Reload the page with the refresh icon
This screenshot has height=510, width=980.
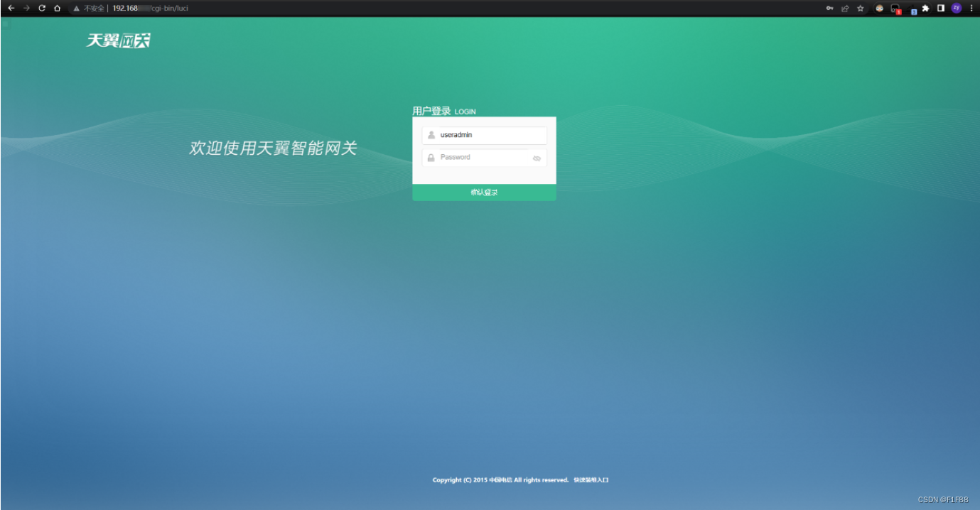point(42,9)
